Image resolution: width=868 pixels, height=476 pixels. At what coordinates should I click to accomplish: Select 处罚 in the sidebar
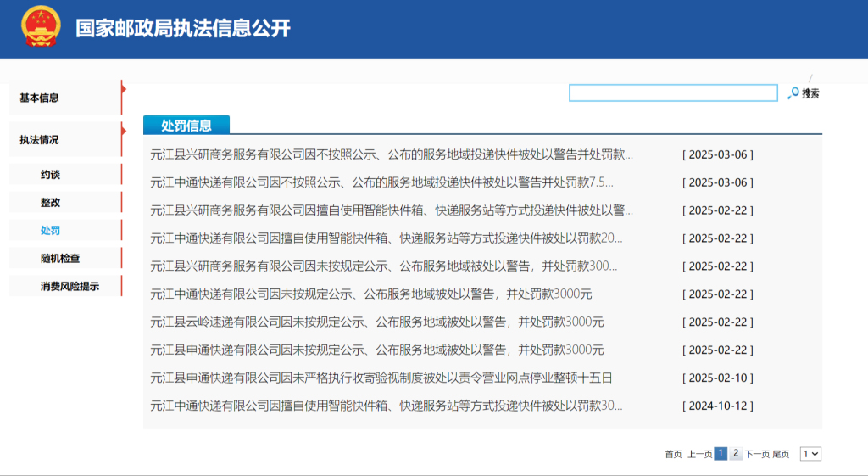(x=51, y=231)
